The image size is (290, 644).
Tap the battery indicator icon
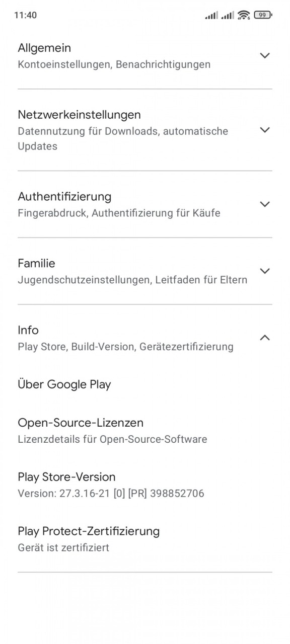point(263,15)
